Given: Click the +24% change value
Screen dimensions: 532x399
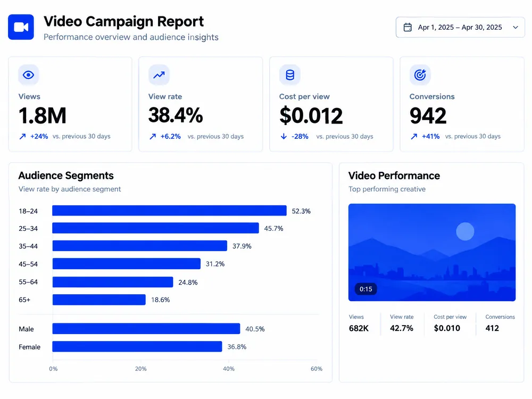Looking at the screenshot, I should click(39, 136).
